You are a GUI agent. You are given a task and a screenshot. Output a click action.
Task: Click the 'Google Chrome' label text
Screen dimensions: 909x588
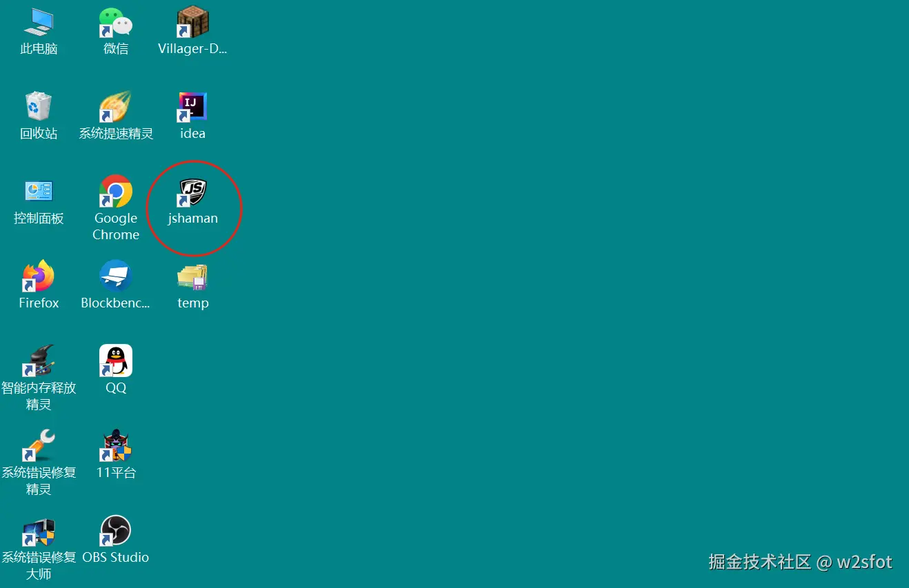(x=116, y=227)
